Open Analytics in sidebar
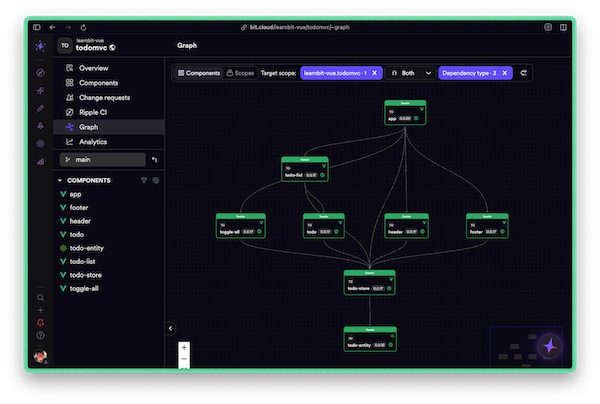This screenshot has width=600, height=404. click(x=109, y=142)
